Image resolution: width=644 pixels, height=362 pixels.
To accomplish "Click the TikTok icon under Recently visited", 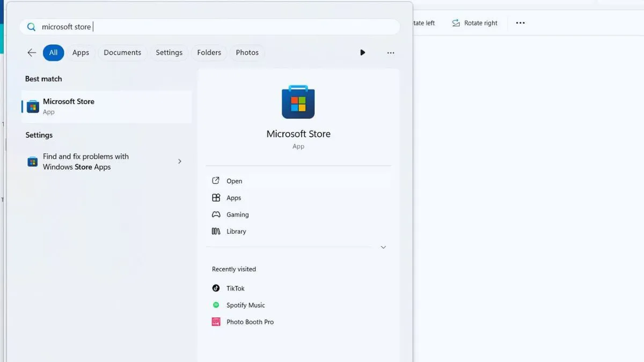I will point(216,288).
